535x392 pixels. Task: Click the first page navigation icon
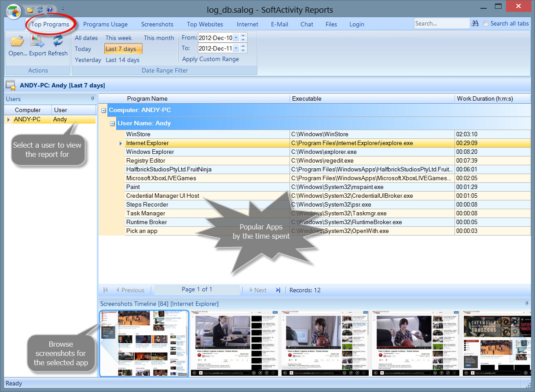coord(106,290)
